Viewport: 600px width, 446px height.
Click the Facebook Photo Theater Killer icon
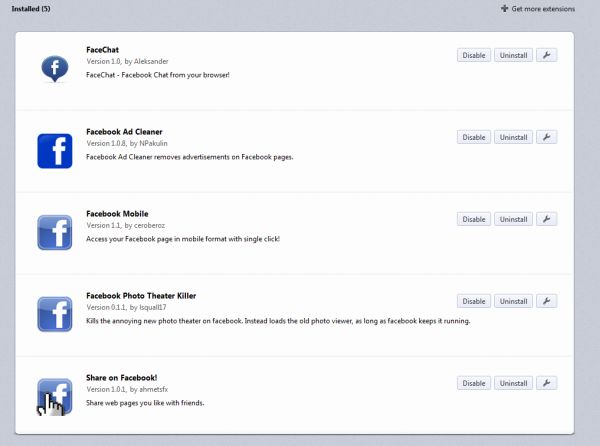click(x=54, y=314)
